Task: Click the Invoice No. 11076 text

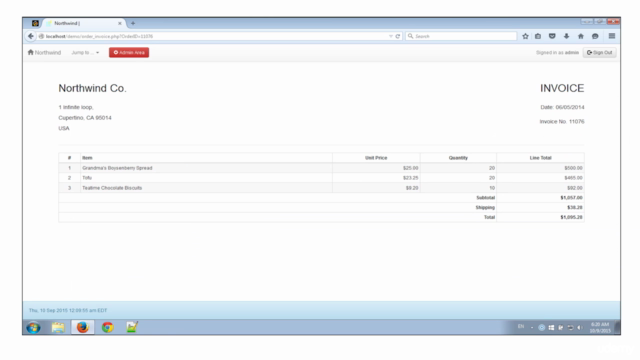Action: 562,122
